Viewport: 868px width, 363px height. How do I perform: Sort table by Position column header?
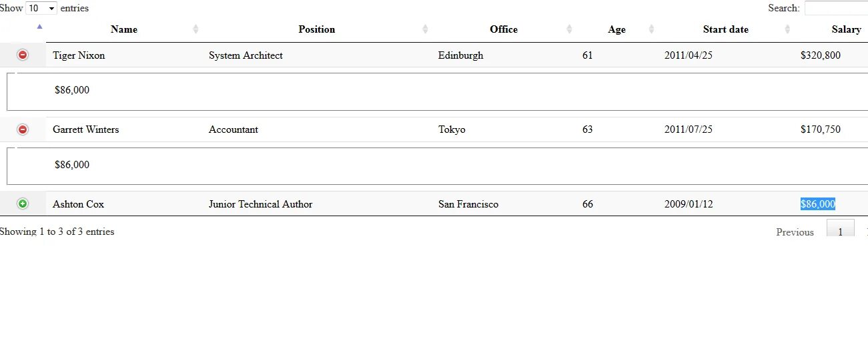pyautogui.click(x=316, y=29)
